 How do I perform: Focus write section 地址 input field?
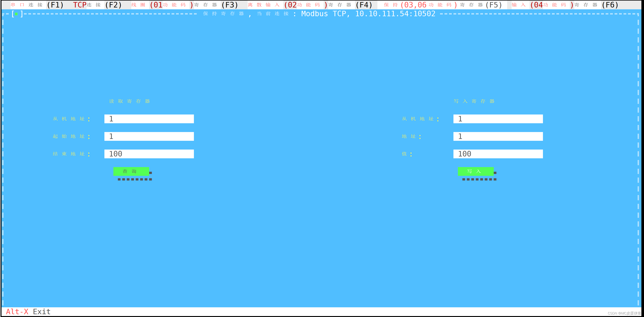498,136
